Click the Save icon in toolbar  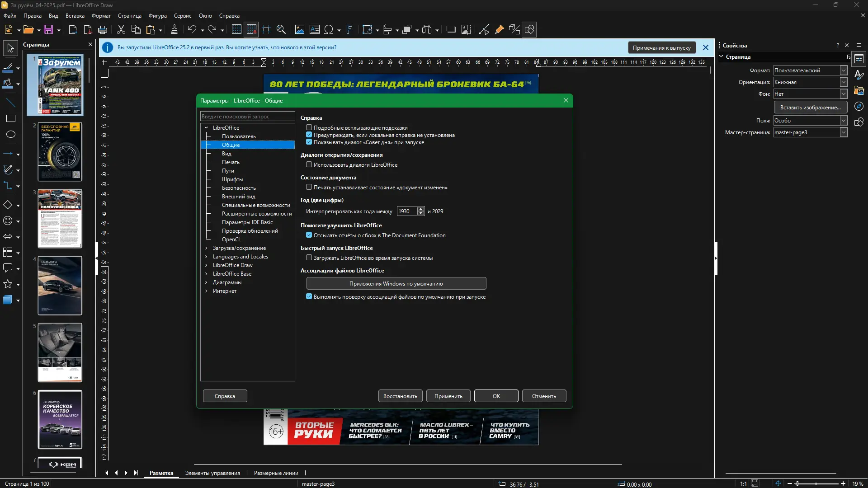[48, 30]
